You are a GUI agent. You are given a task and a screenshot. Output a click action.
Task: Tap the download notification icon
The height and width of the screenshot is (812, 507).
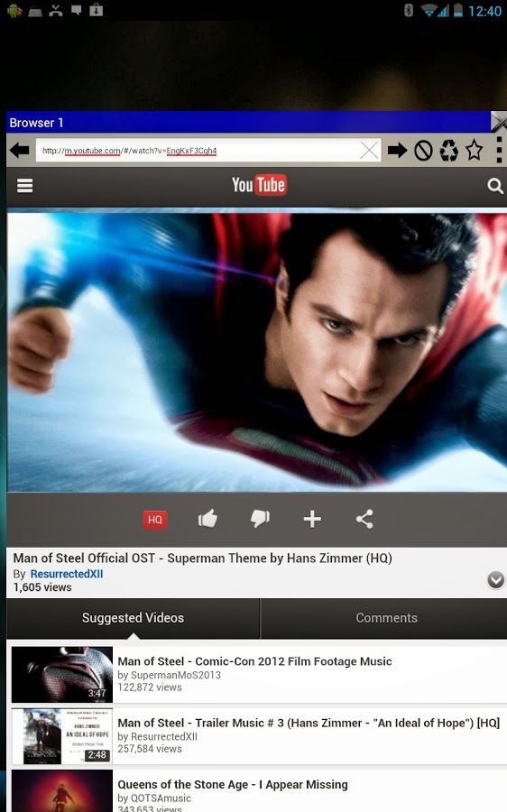pos(97,10)
